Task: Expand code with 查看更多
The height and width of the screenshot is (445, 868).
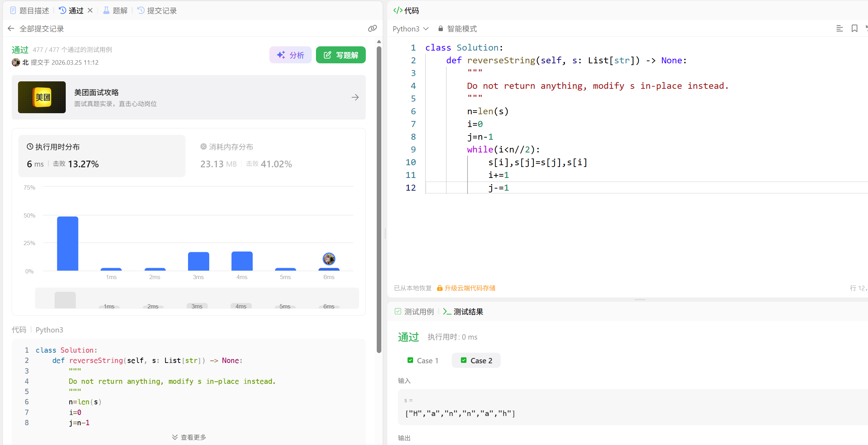Action: click(189, 437)
